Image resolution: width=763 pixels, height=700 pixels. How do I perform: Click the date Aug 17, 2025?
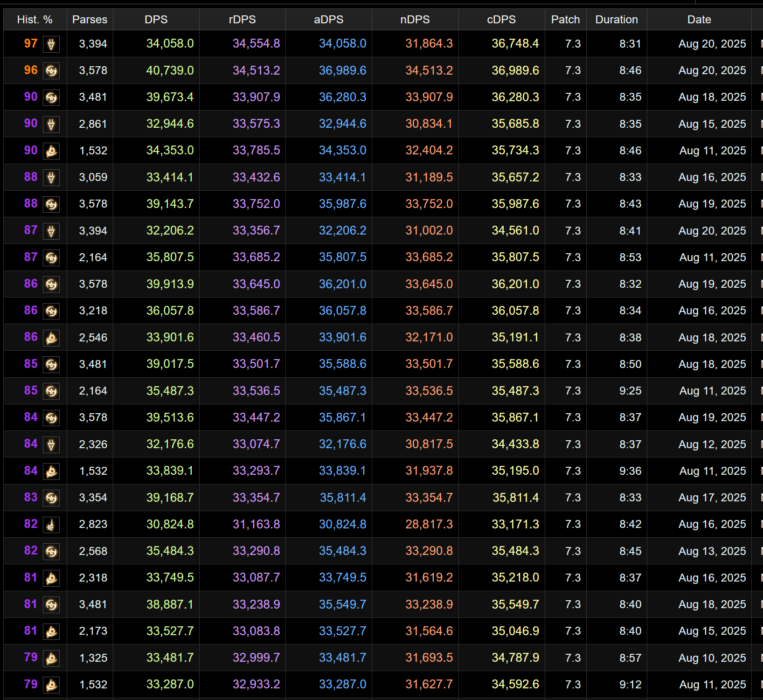click(x=712, y=498)
